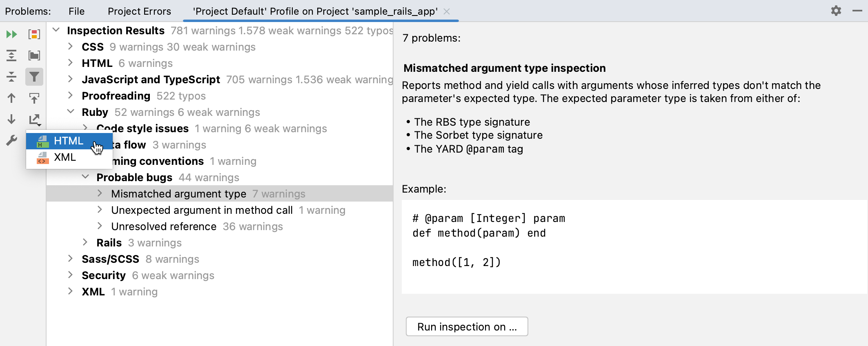Image resolution: width=868 pixels, height=346 pixels.
Task: Open inspection settings wrench icon
Action: point(11,140)
